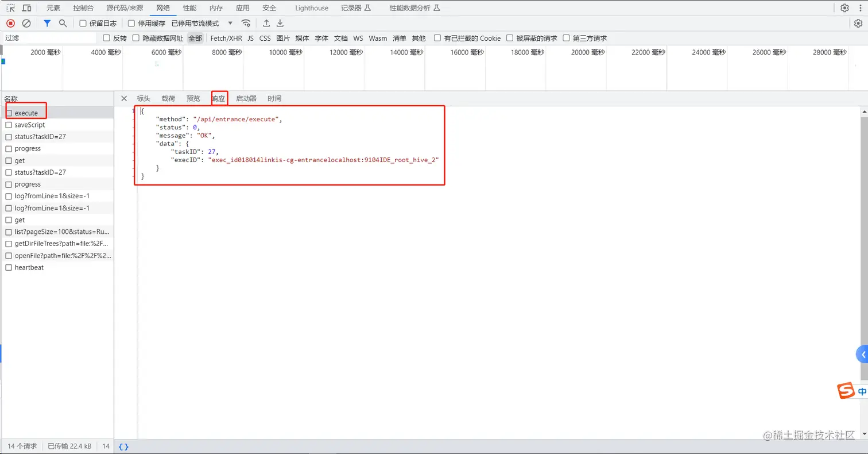Click the request filter text field
868x454 pixels.
click(x=49, y=38)
